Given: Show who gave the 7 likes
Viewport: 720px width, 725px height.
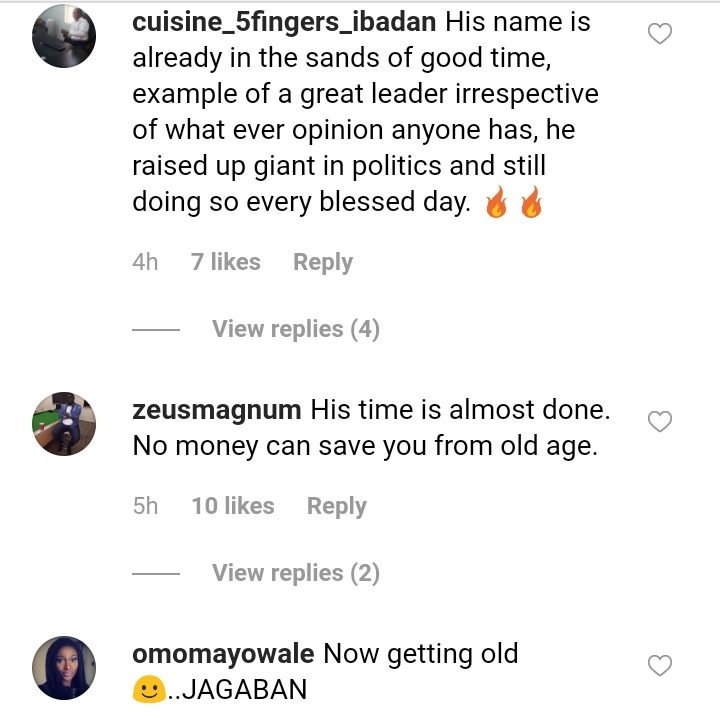Looking at the screenshot, I should (x=225, y=262).
